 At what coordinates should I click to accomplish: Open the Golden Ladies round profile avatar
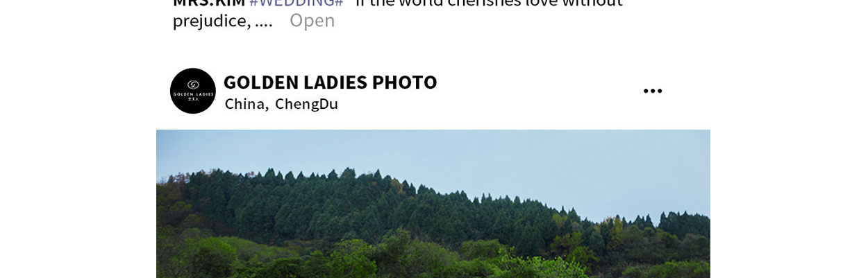click(193, 91)
